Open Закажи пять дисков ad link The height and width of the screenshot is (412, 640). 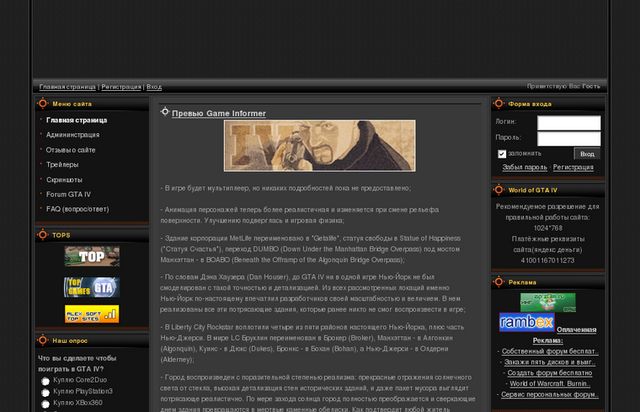click(x=549, y=362)
